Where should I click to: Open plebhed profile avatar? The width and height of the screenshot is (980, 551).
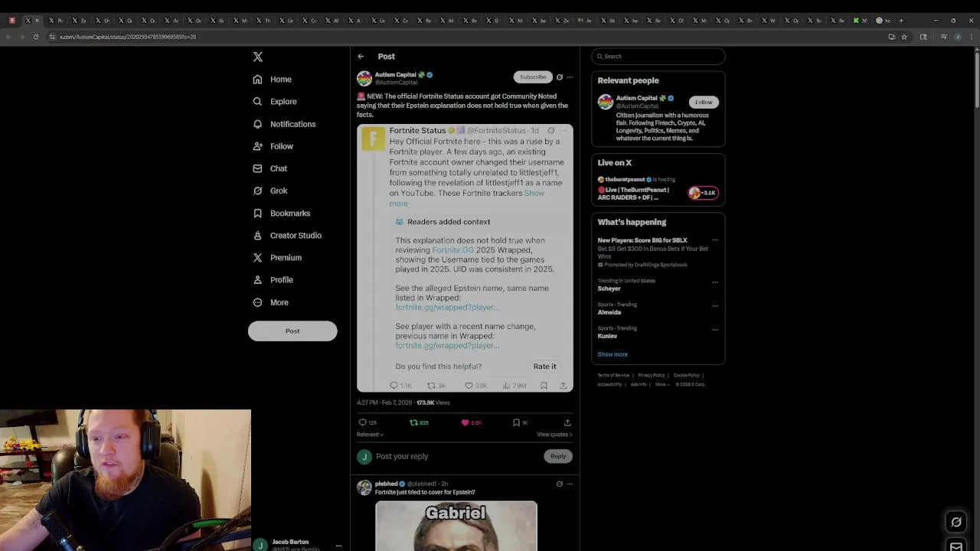[x=364, y=487]
